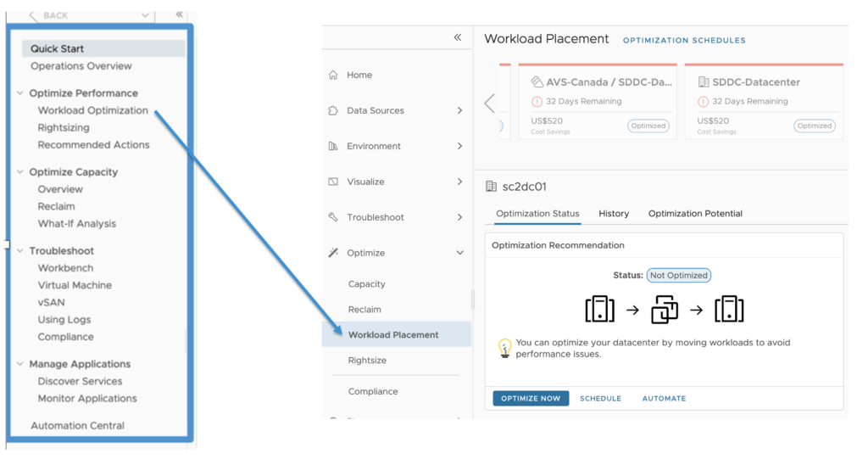Click the Visualize icon in sidebar

point(333,182)
